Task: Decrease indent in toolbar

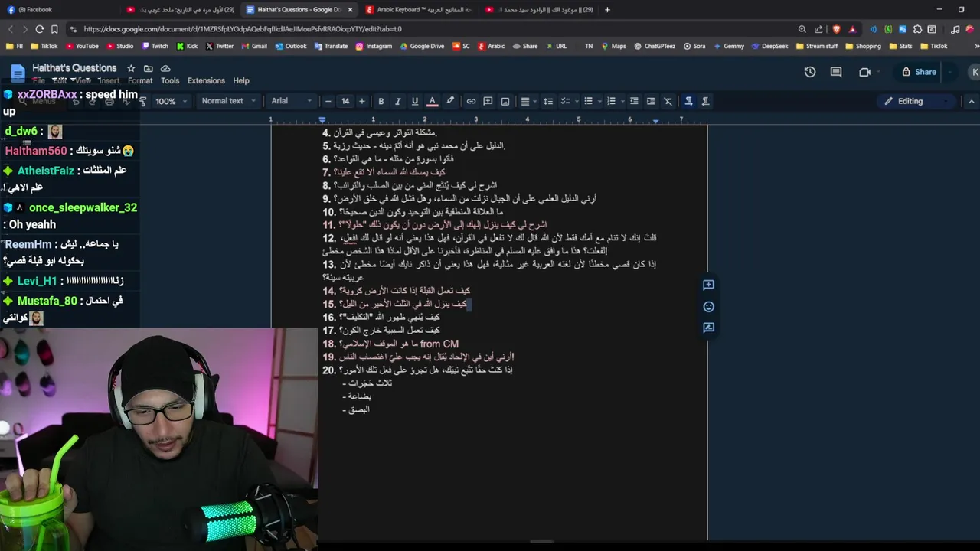Action: (633, 101)
